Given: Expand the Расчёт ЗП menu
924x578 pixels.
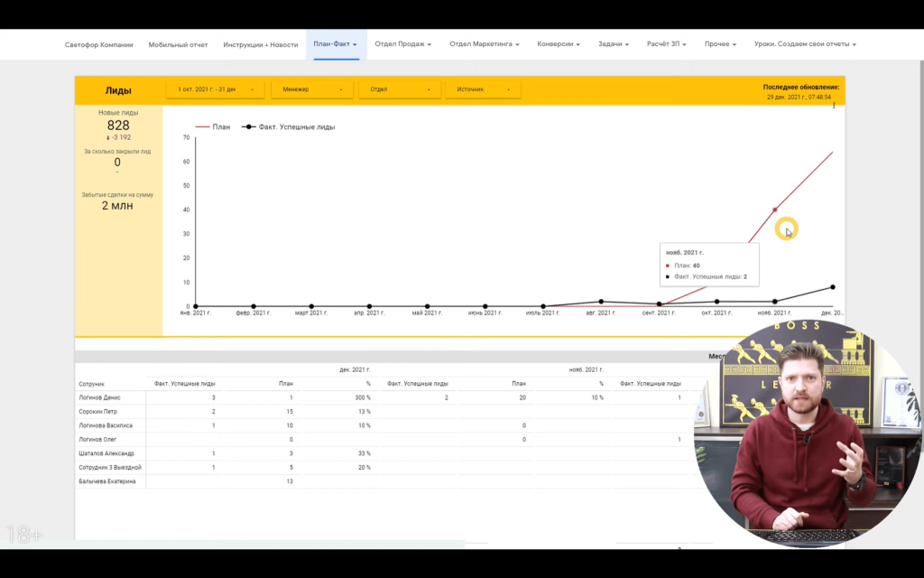Looking at the screenshot, I should coord(667,44).
